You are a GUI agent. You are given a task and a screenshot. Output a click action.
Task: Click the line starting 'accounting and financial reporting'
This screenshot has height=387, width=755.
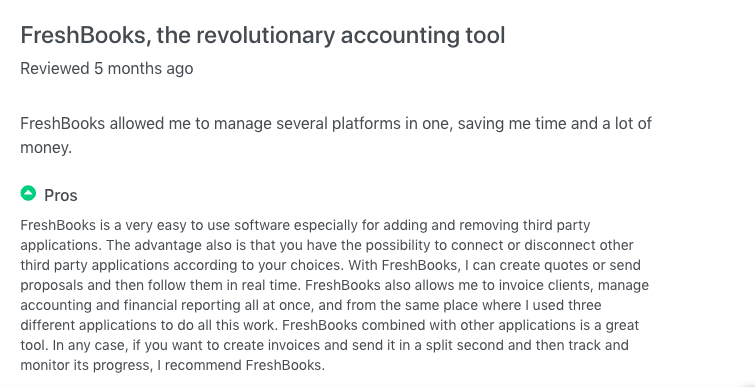311,306
